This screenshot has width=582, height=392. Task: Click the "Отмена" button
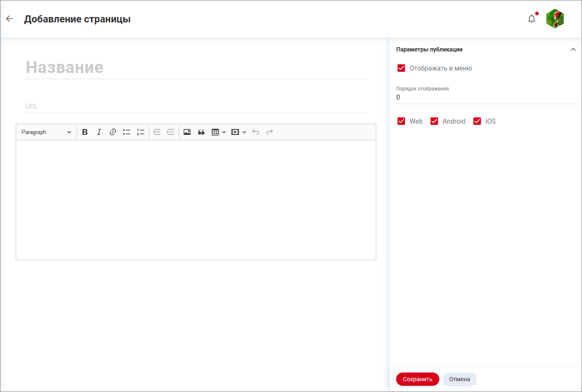pyautogui.click(x=459, y=379)
